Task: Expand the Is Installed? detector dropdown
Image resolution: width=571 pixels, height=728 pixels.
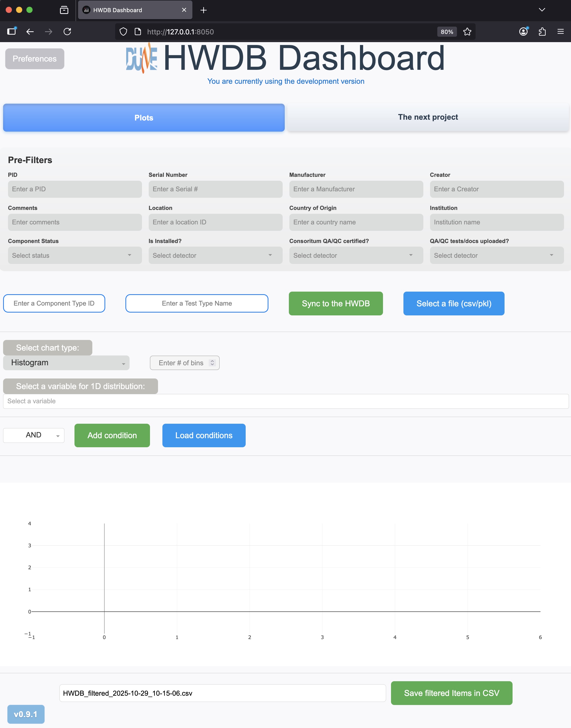Action: click(215, 255)
